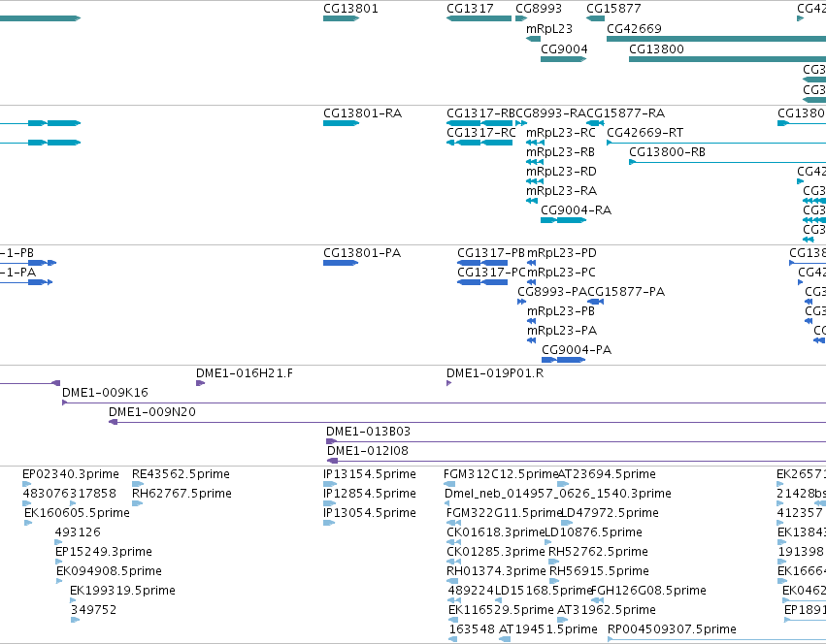The height and width of the screenshot is (644, 826).
Task: Click the CG1317 gene label
Action: point(470,9)
